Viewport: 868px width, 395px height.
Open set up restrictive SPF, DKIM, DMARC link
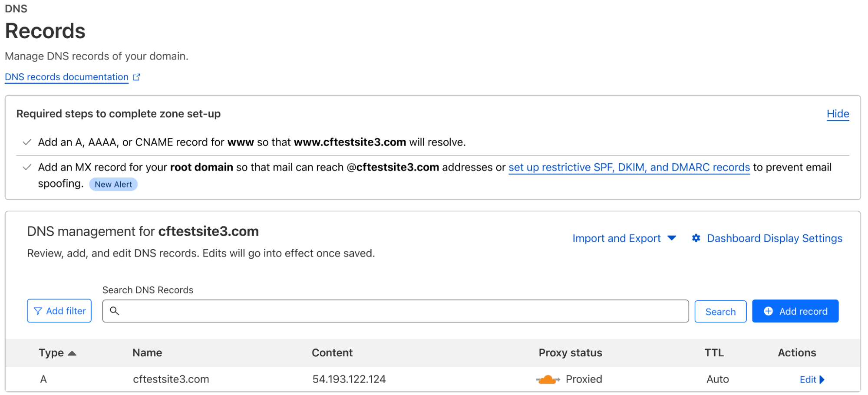click(629, 167)
